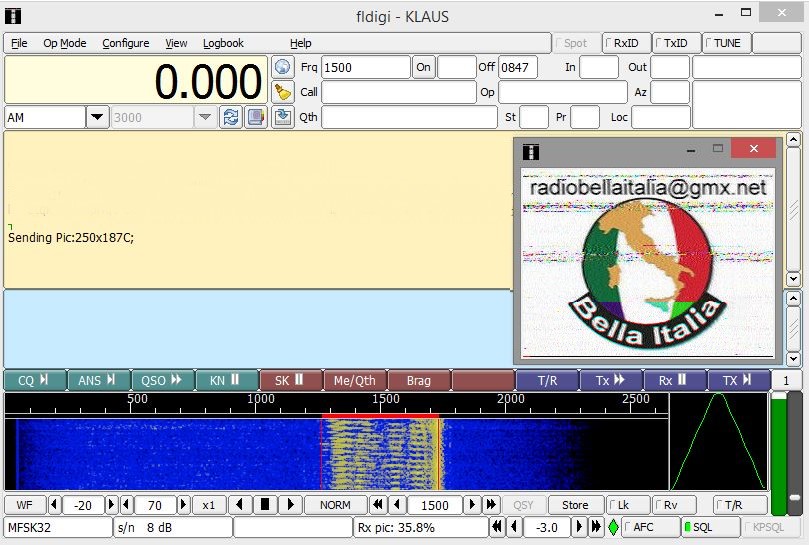Increase waterfall range value 70
The image size is (809, 545).
[183, 505]
